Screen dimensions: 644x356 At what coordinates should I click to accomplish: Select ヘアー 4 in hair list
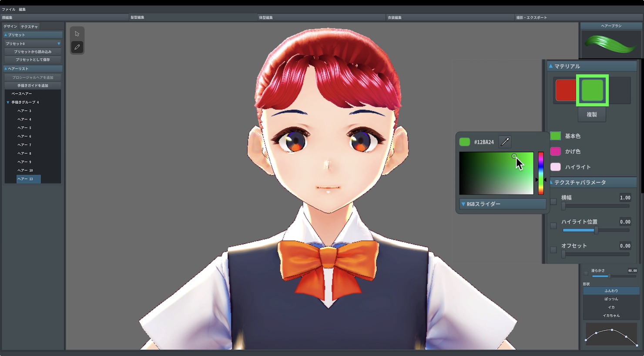click(24, 119)
